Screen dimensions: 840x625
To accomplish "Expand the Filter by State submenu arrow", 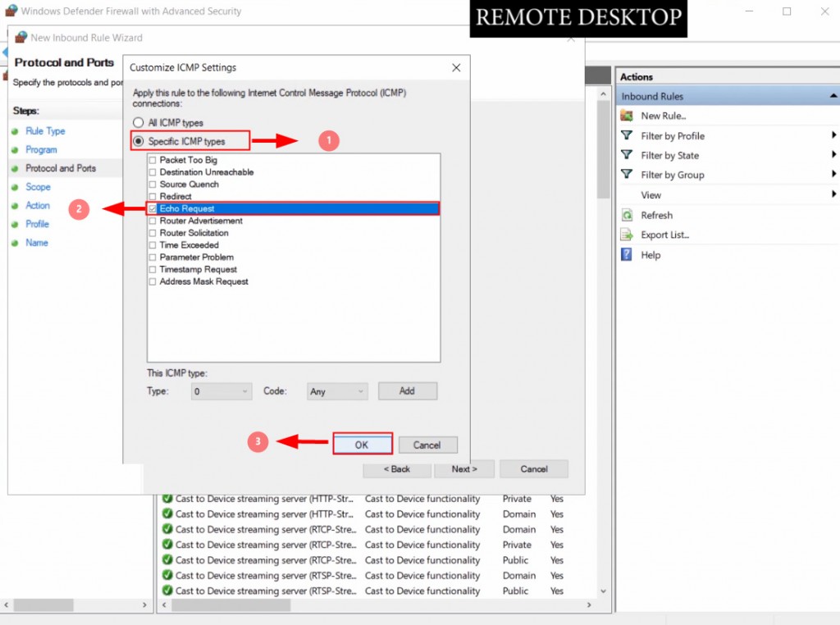I will [833, 155].
